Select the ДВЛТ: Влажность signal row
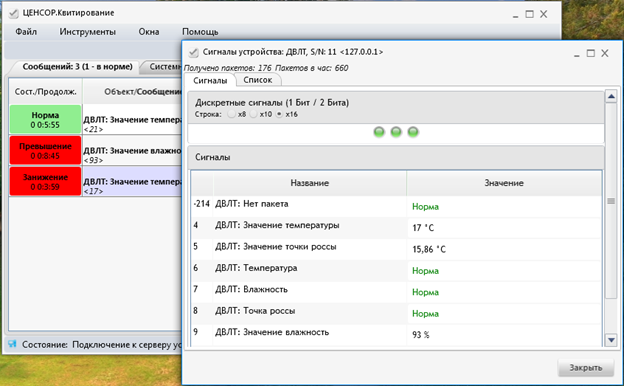Image resolution: width=624 pixels, height=386 pixels. point(396,292)
